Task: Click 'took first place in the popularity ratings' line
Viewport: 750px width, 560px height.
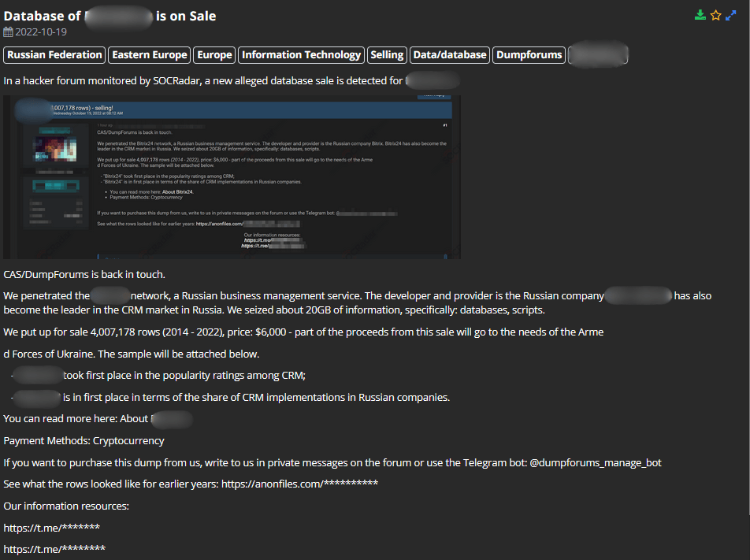Action: (x=158, y=376)
